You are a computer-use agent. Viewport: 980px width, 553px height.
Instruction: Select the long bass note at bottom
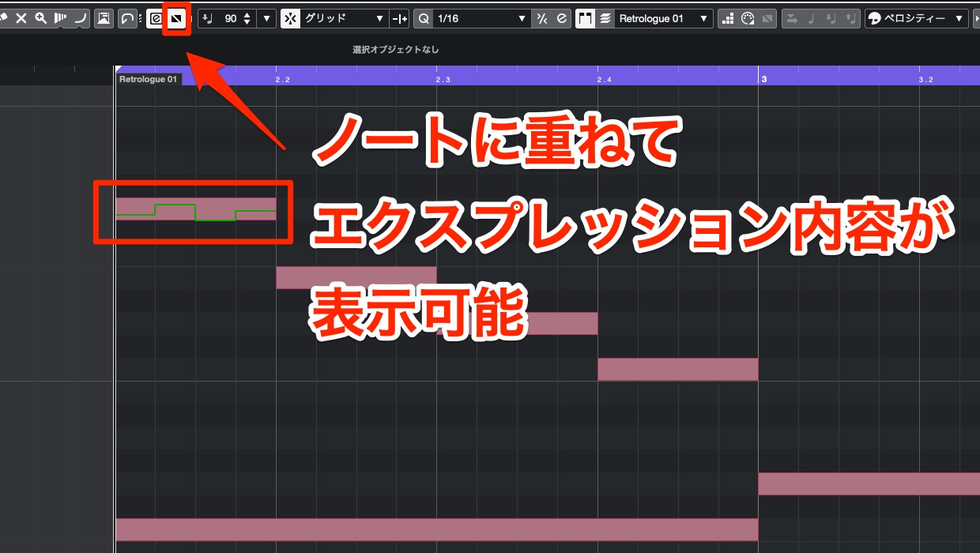coord(437,529)
